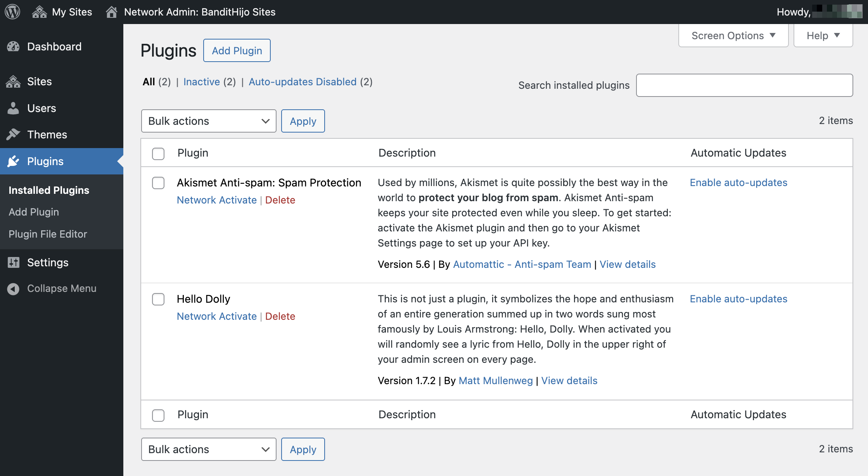Open the Plugin File Editor submenu item
Image resolution: width=868 pixels, height=476 pixels.
[x=48, y=234]
